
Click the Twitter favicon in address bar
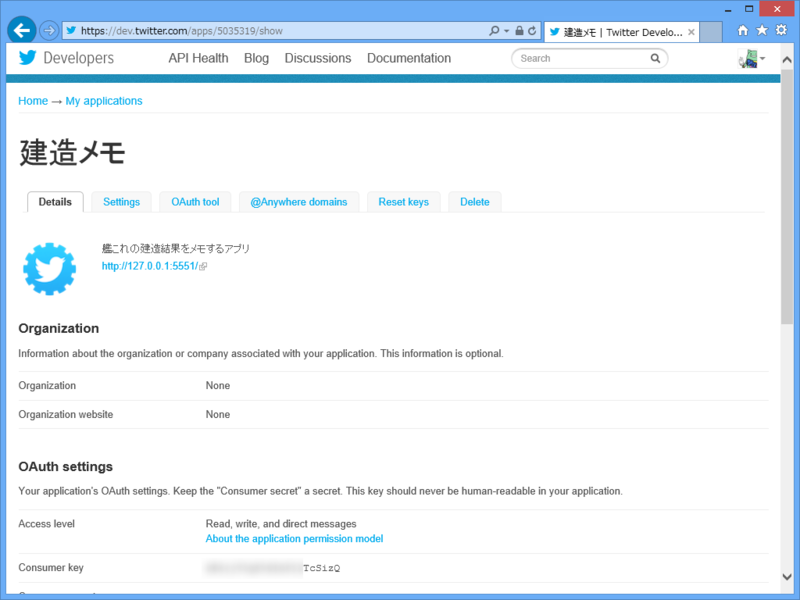tap(71, 31)
